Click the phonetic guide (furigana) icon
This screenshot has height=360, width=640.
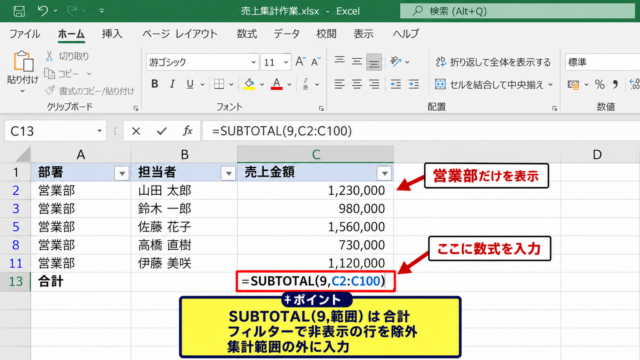[306, 84]
